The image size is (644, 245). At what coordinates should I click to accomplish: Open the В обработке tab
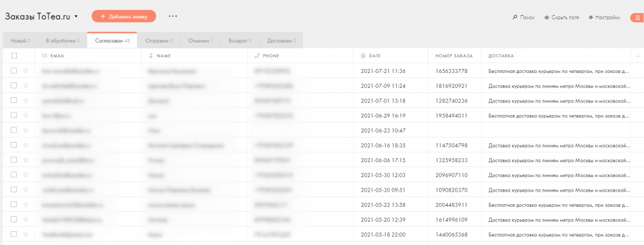[x=62, y=41]
